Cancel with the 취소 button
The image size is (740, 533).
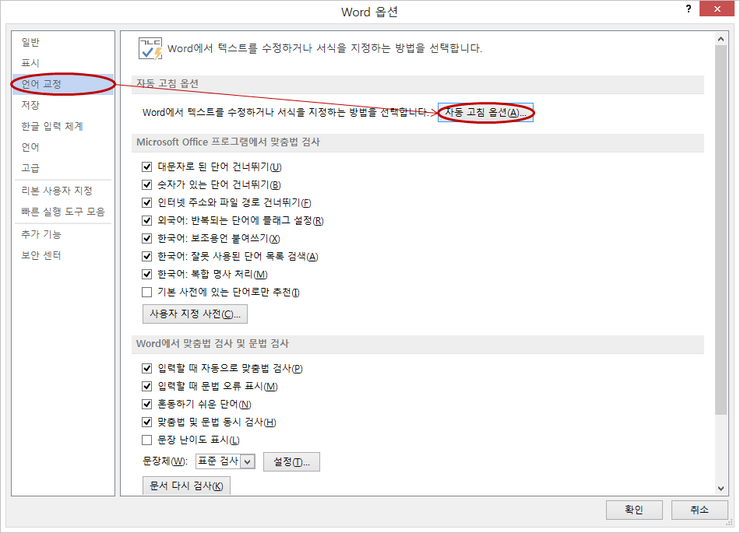[x=699, y=510]
